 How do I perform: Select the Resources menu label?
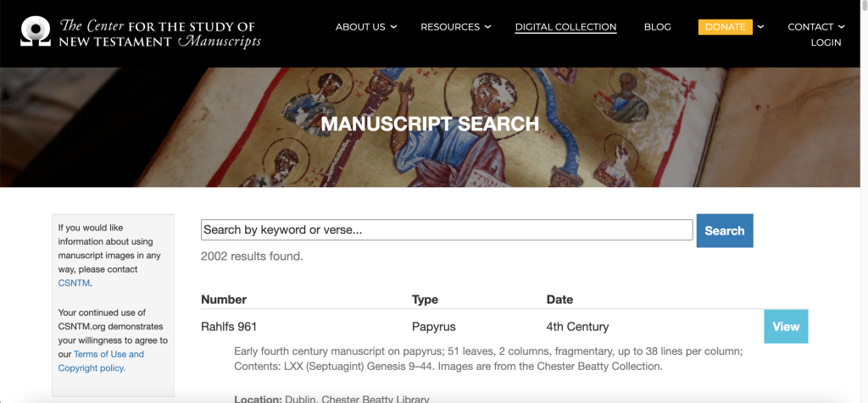(449, 27)
